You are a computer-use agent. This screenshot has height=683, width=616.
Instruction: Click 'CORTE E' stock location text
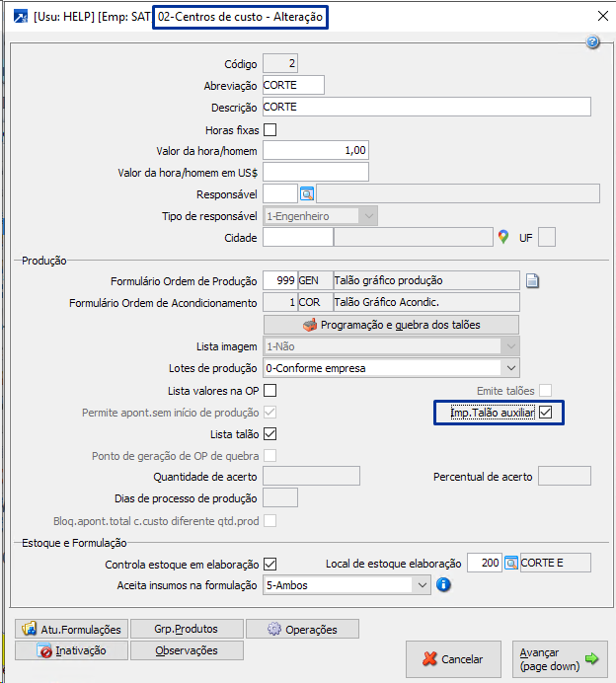pos(542,563)
